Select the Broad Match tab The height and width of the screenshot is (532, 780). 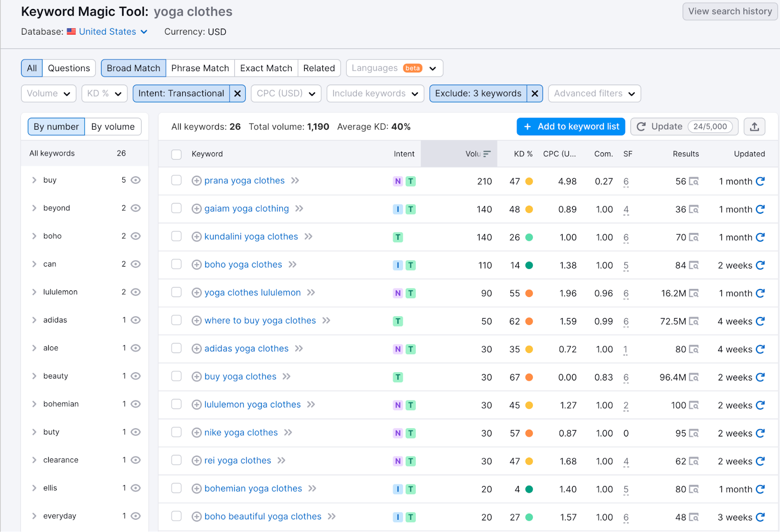(134, 68)
